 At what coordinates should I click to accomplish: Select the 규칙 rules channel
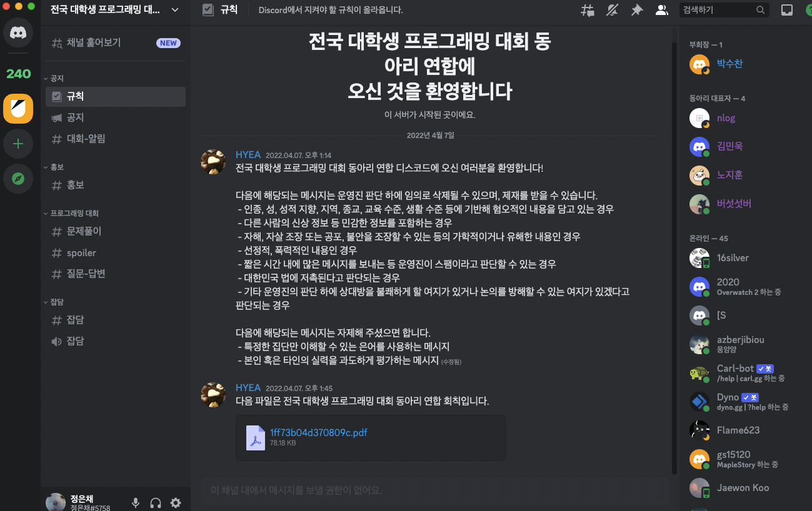click(x=116, y=97)
